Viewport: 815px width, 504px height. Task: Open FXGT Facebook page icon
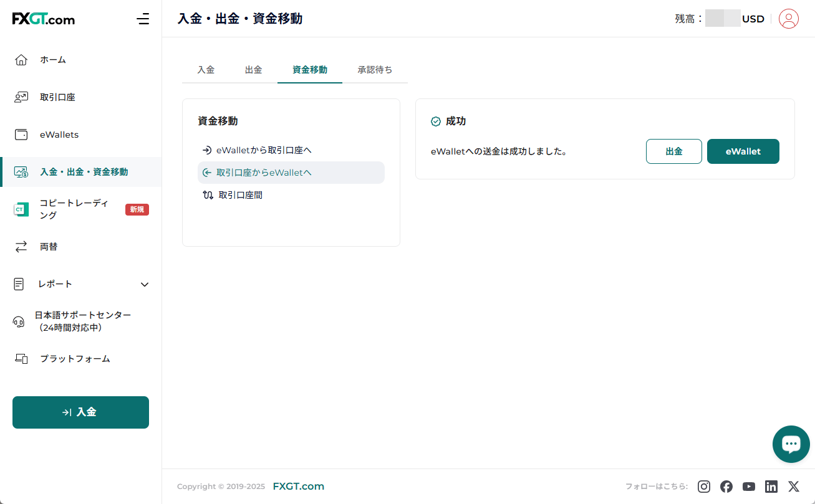(726, 487)
